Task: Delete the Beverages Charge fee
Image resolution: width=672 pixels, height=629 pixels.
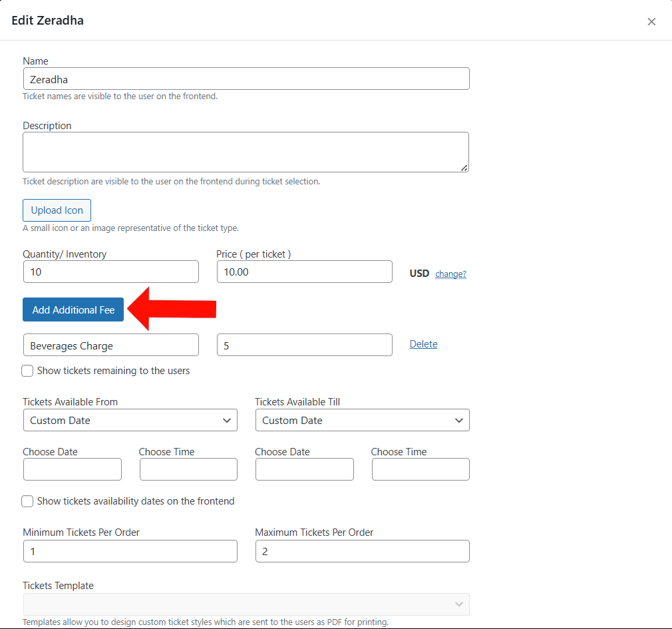Action: (423, 344)
